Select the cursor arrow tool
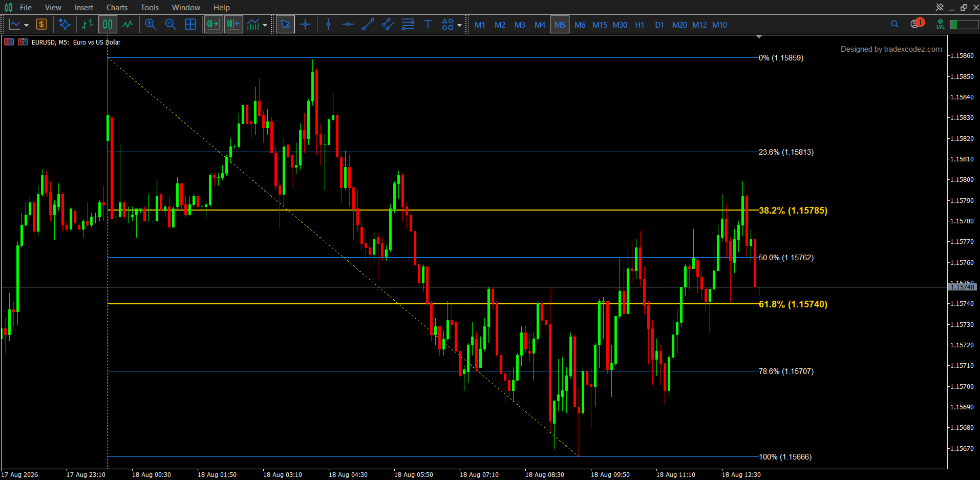The width and height of the screenshot is (980, 480). click(285, 25)
